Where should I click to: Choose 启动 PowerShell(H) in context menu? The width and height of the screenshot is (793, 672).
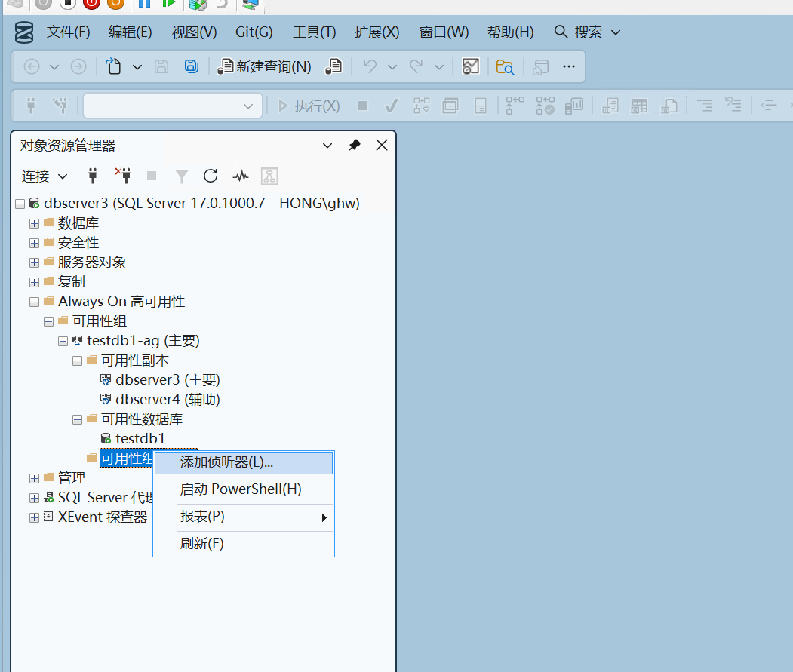point(241,489)
